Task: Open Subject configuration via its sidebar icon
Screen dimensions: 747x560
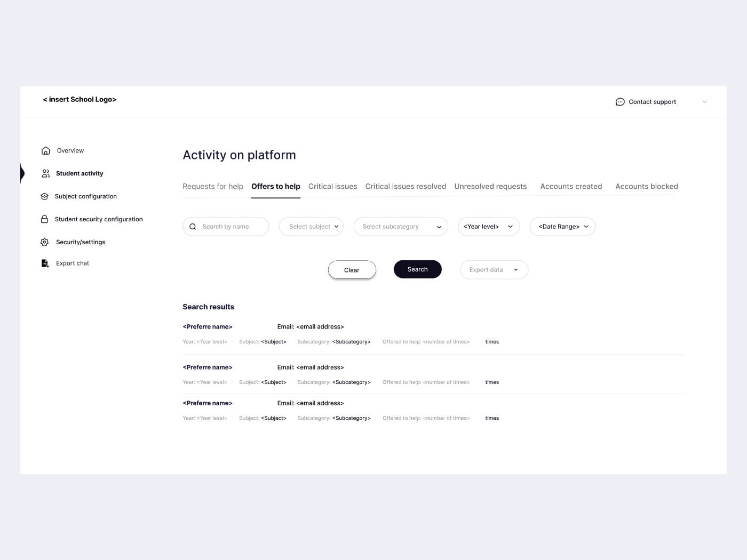Action: 44,196
